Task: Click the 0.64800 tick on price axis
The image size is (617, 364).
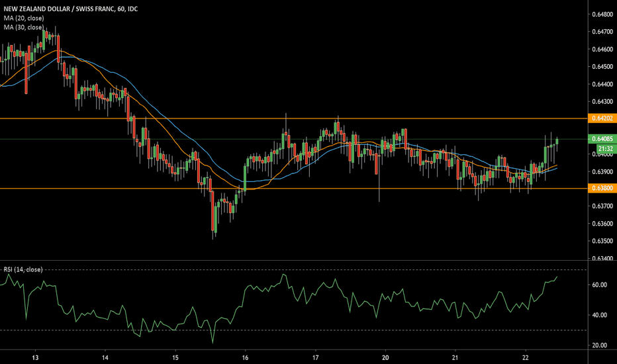Action: pyautogui.click(x=601, y=14)
